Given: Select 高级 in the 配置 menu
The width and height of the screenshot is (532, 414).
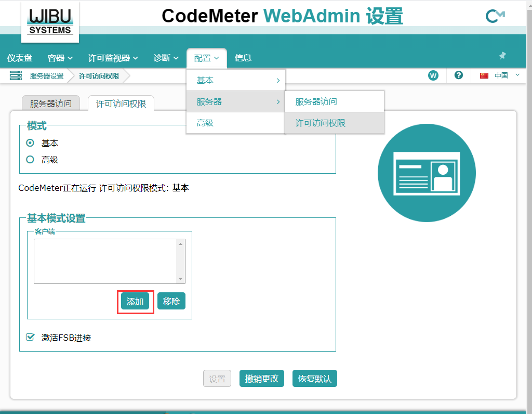Looking at the screenshot, I should tap(236, 123).
